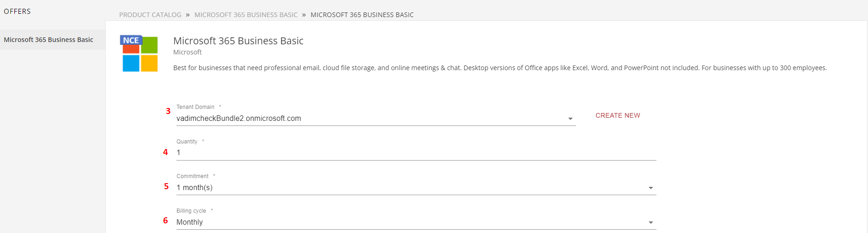Click the Tenant Domain field label

click(x=195, y=107)
